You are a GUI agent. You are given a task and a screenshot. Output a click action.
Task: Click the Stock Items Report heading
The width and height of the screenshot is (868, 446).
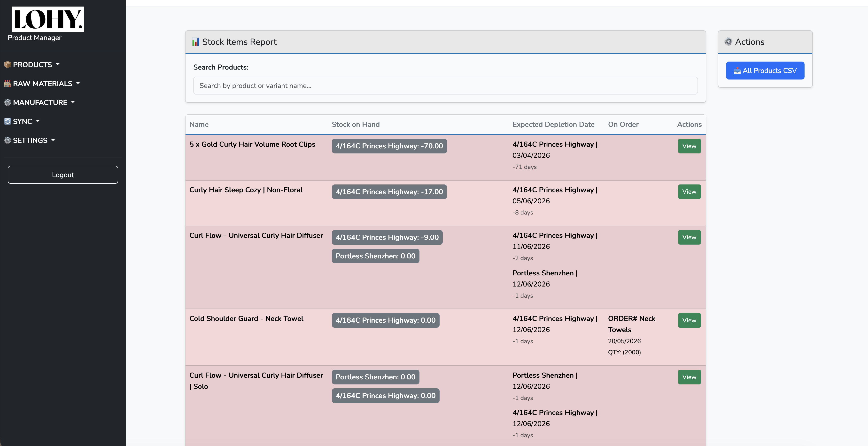(x=239, y=42)
